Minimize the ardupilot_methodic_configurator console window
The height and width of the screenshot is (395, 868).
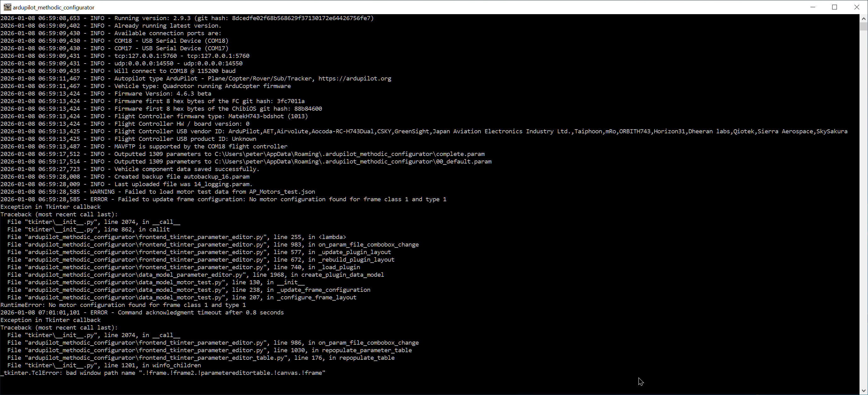(x=812, y=7)
